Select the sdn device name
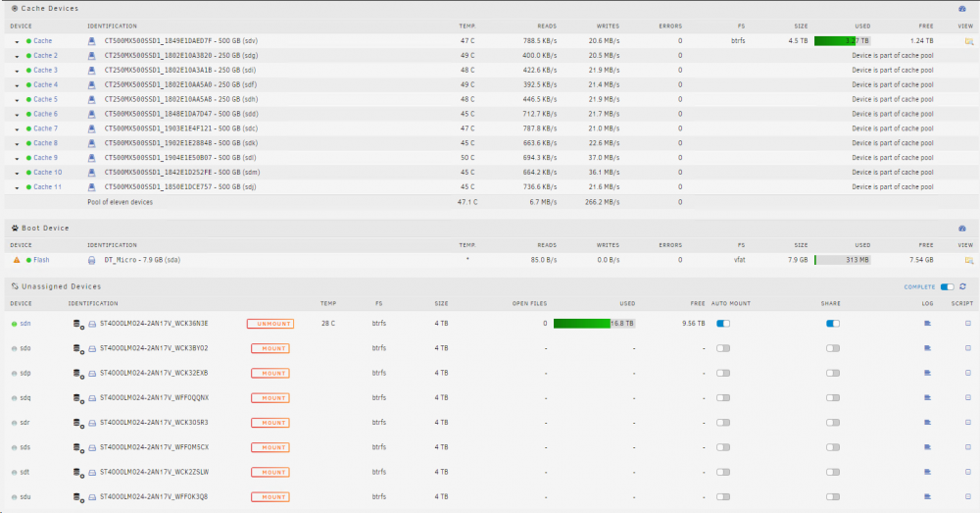This screenshot has height=513, width=980. 25,324
